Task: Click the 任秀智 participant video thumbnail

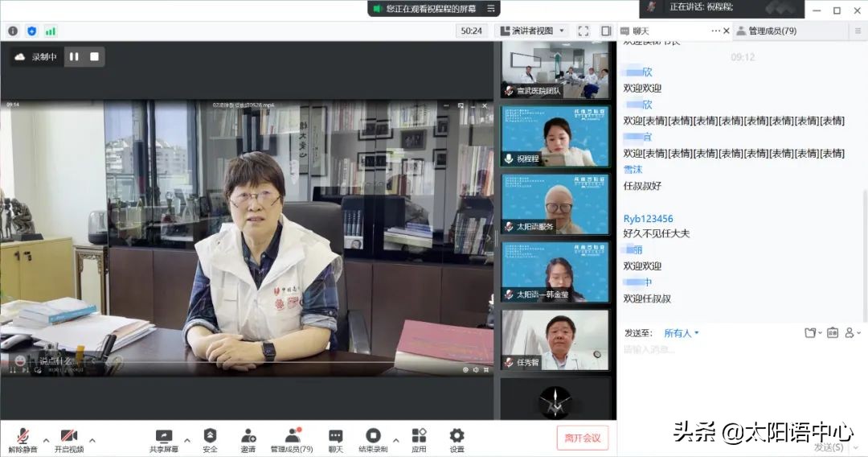Action: point(555,340)
